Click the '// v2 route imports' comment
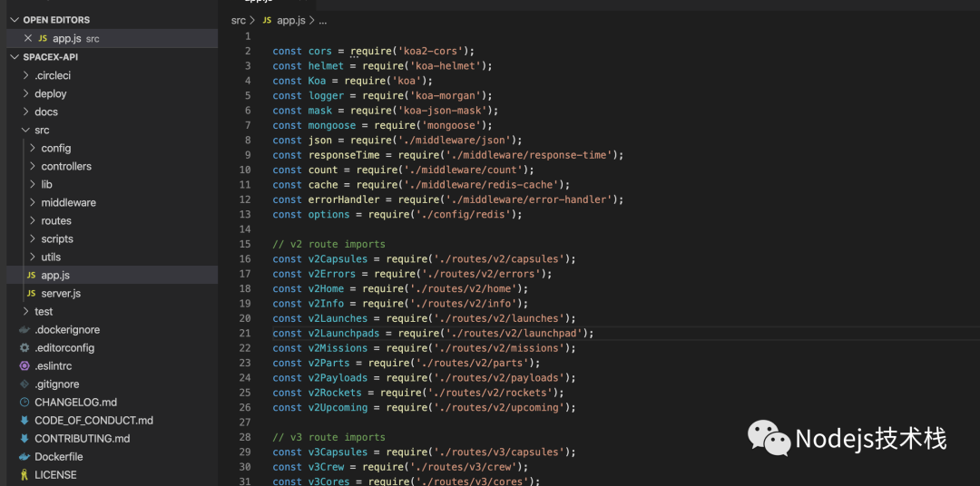The height and width of the screenshot is (486, 980). 328,244
